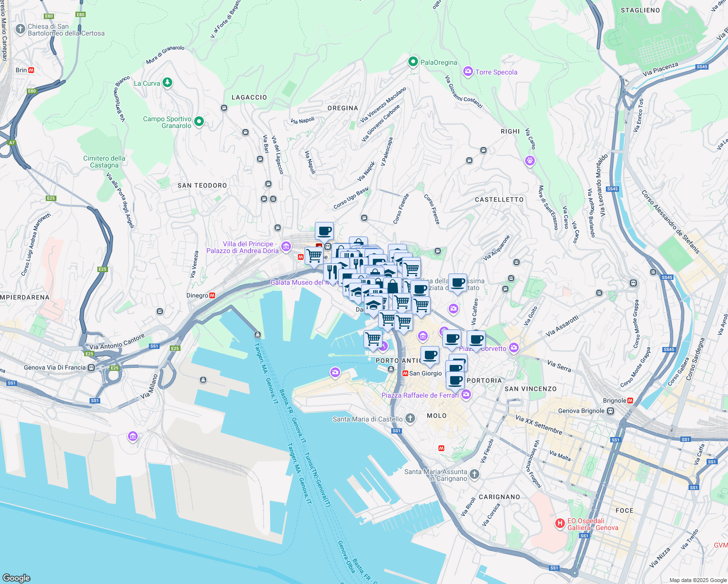The image size is (728, 584).
Task: Select the CARIGNANO district label
Action: point(499,497)
